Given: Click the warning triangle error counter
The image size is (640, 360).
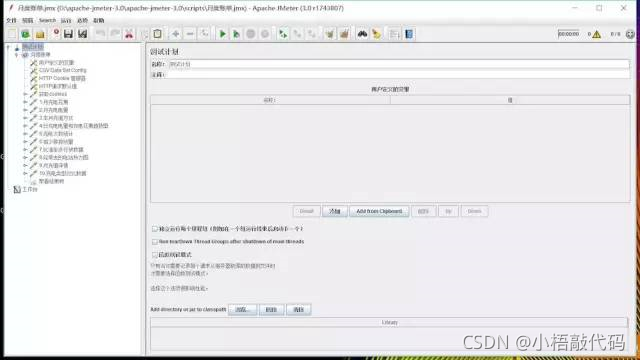Looking at the screenshot, I should 596,34.
